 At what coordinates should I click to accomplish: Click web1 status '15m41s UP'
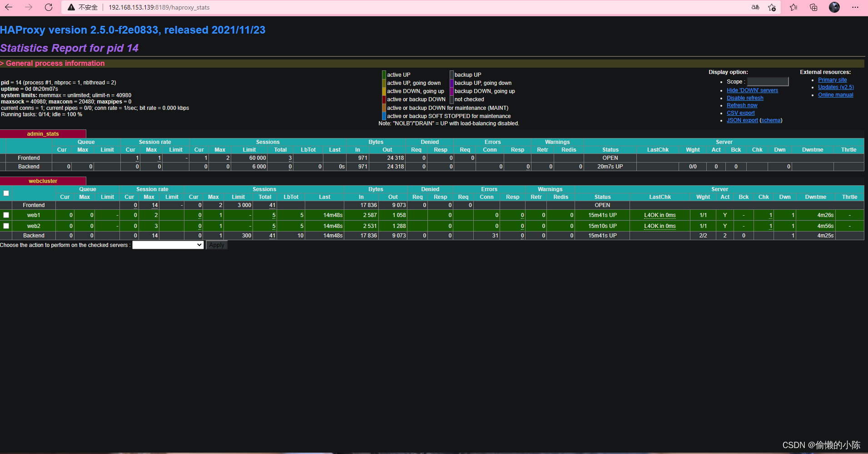(x=602, y=215)
